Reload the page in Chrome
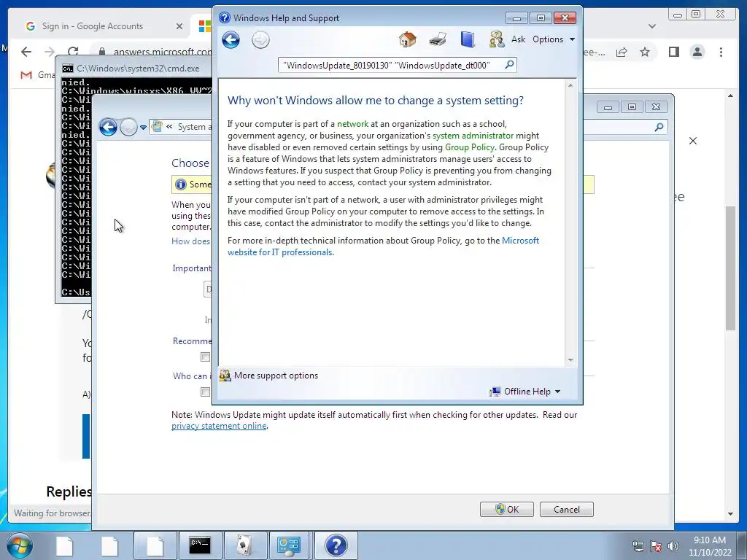Viewport: 747px width, 560px height. pos(73,52)
